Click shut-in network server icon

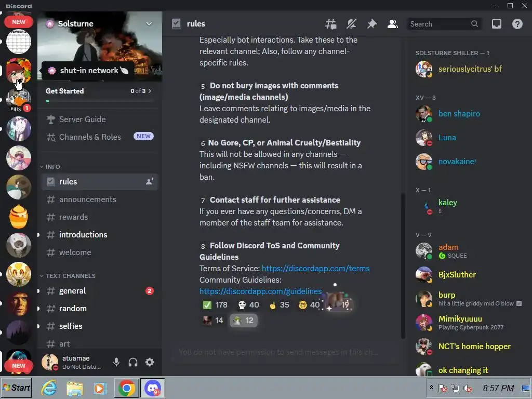click(x=19, y=71)
